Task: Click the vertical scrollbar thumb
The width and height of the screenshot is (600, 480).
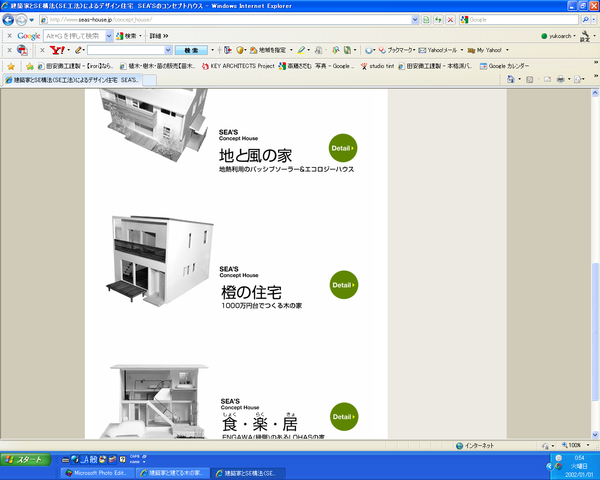Action: point(595,332)
